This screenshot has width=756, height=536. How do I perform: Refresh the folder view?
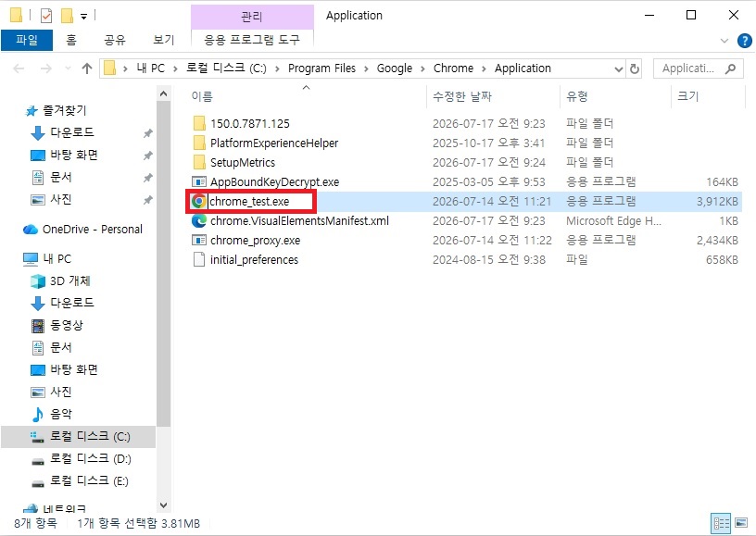tap(634, 69)
